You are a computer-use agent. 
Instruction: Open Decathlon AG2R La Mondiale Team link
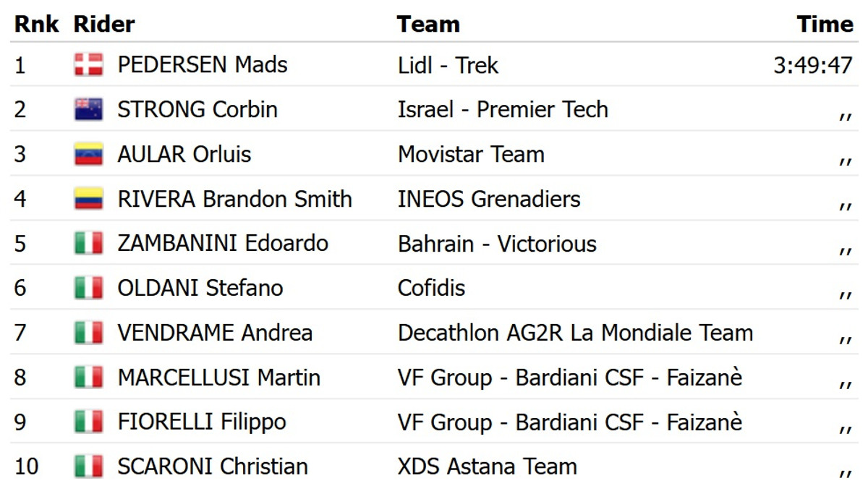point(575,333)
